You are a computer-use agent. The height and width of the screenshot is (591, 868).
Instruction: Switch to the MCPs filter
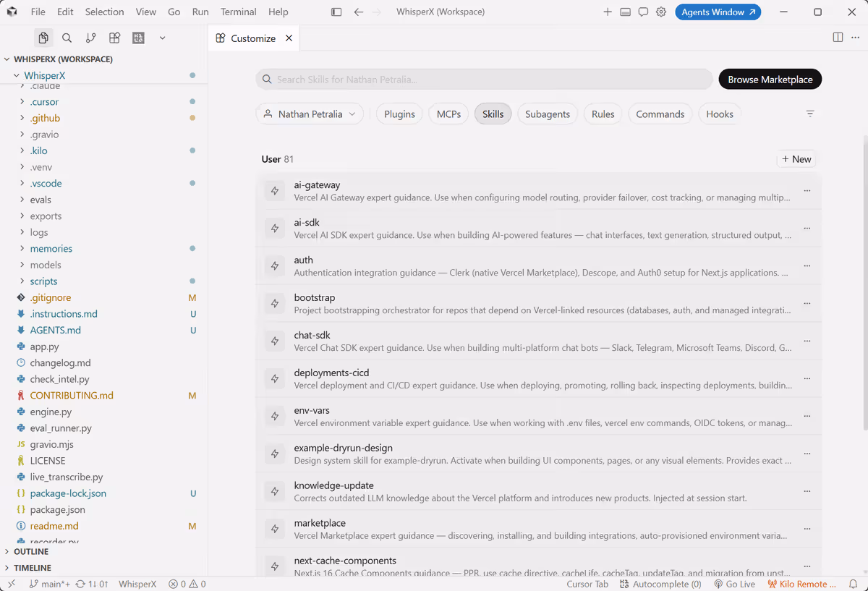point(448,114)
